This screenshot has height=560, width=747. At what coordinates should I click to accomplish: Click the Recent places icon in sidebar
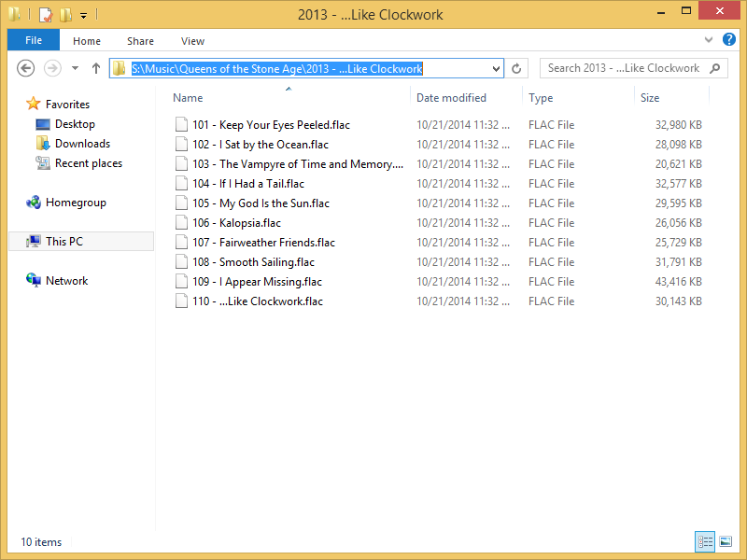click(43, 162)
